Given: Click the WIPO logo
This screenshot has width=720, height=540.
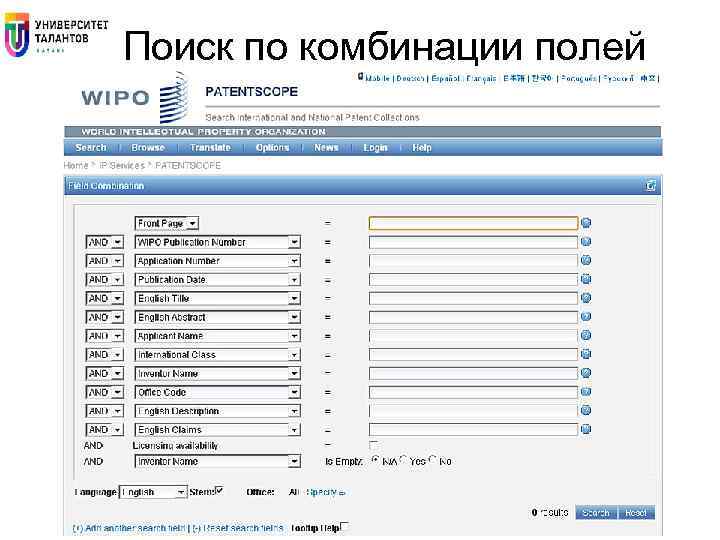Looking at the screenshot, I should tap(135, 98).
